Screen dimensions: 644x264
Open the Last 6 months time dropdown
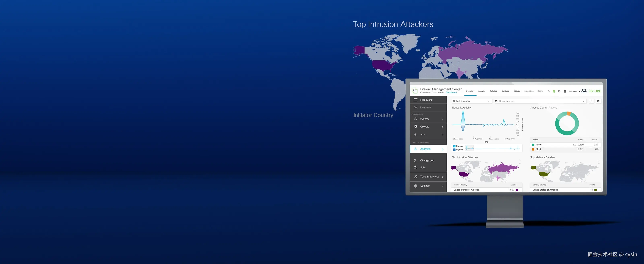(471, 101)
